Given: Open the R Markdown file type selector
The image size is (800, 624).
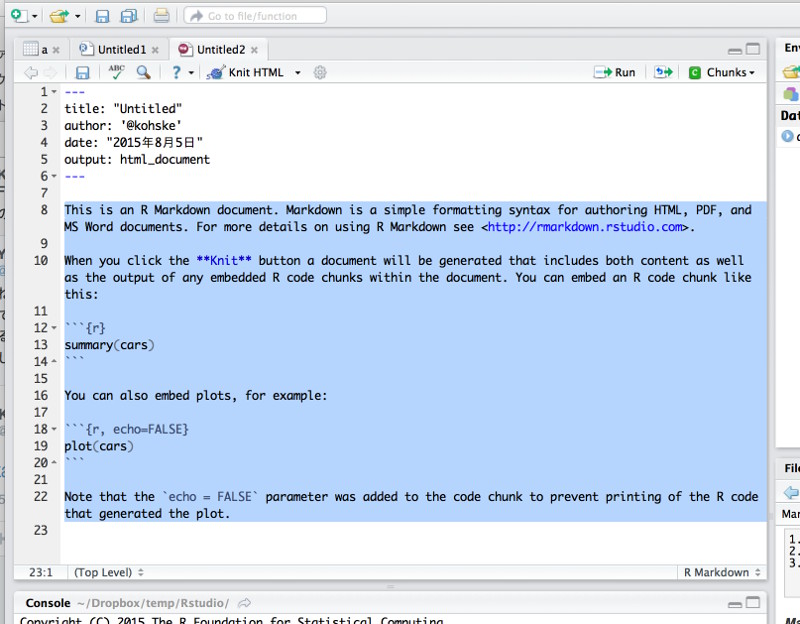Looking at the screenshot, I should point(722,572).
